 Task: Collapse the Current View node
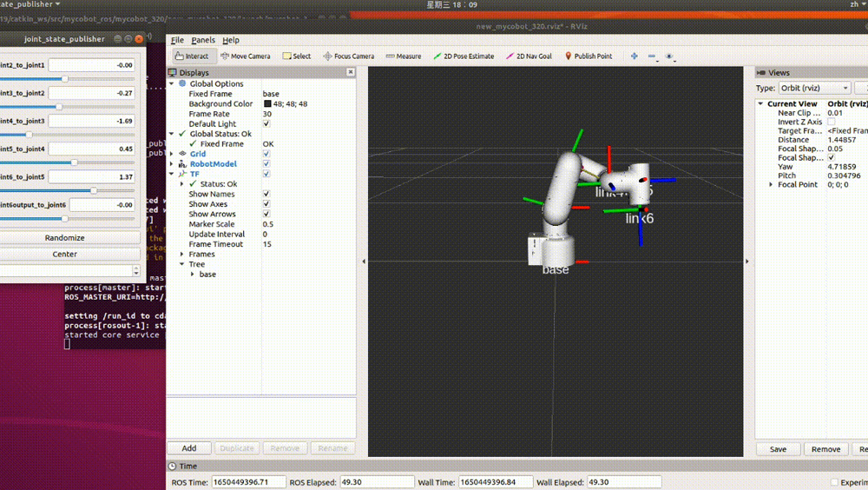(760, 103)
